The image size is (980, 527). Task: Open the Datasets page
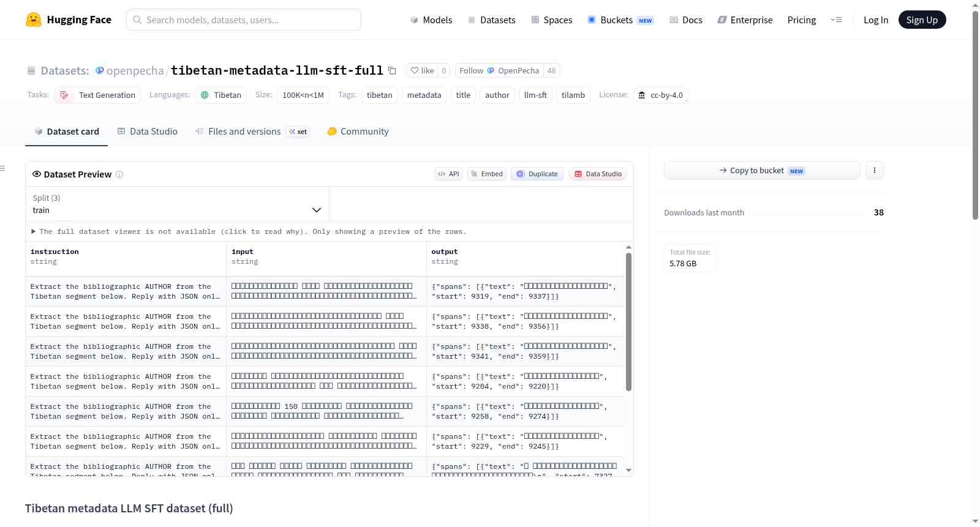[491, 20]
